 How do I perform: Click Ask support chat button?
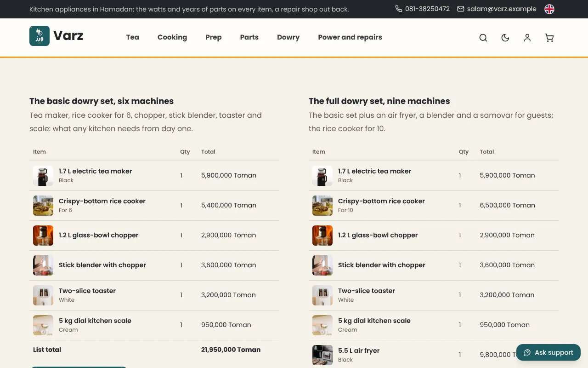pos(548,352)
